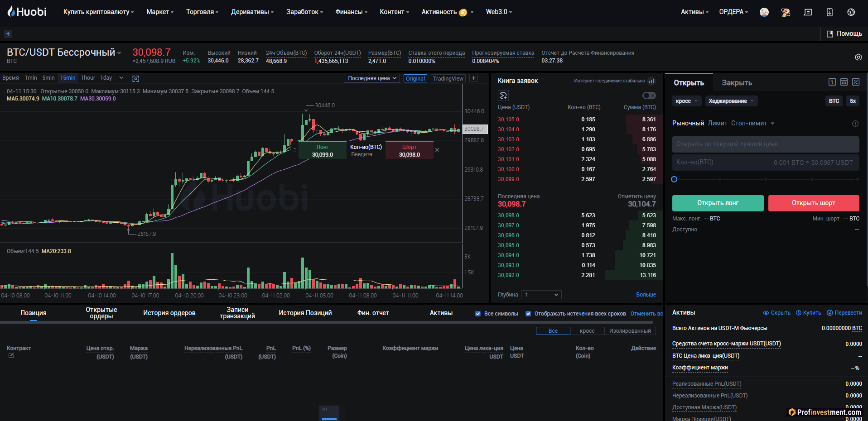Select Изолированный position filter
Viewport: 868px width, 421px height.
tap(630, 331)
